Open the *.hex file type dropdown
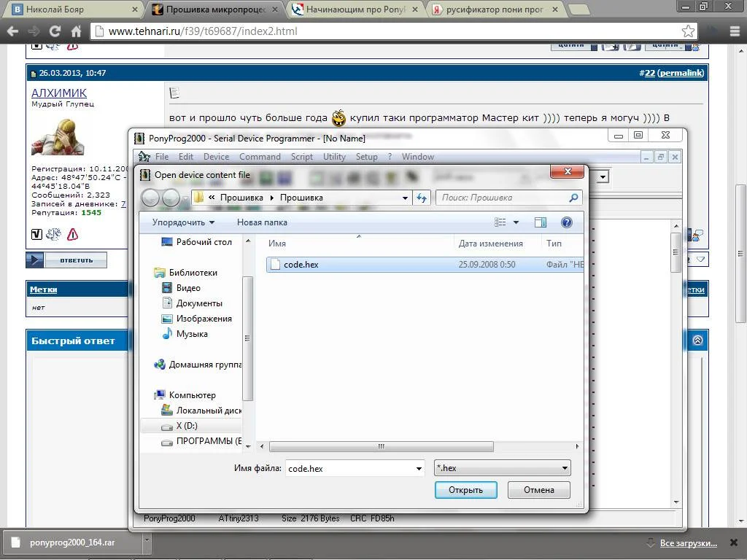Image resolution: width=747 pixels, height=560 pixels. point(502,468)
